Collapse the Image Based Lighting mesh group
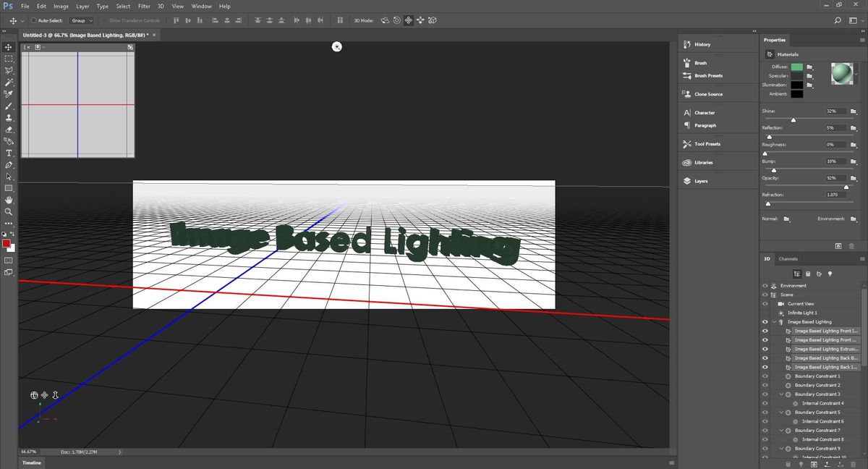 point(773,321)
